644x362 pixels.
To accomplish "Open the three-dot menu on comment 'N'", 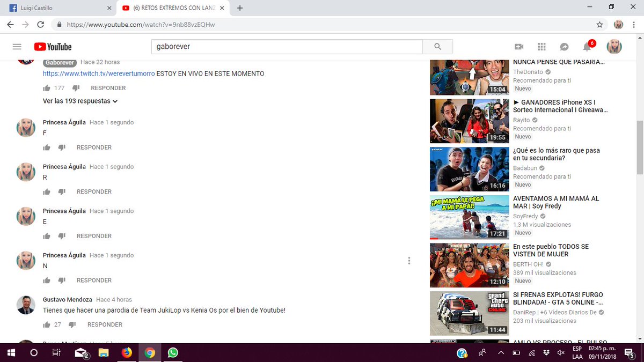I will [x=409, y=261].
